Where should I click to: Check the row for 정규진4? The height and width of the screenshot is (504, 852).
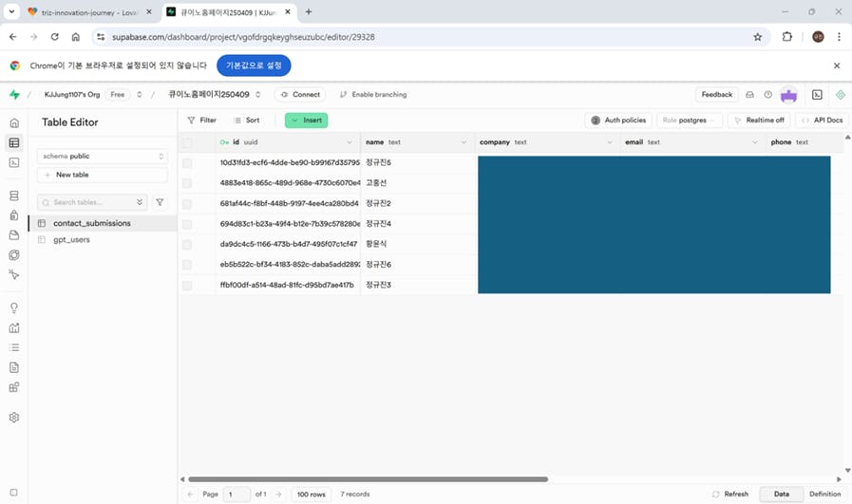point(187,224)
